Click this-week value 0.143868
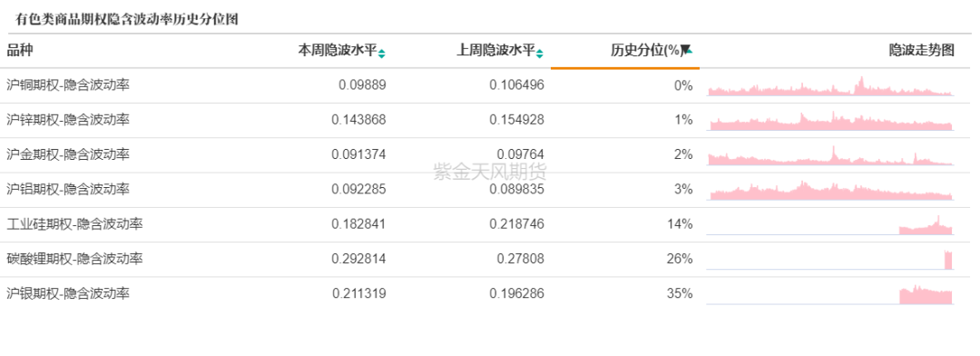980x356 pixels. pos(358,120)
